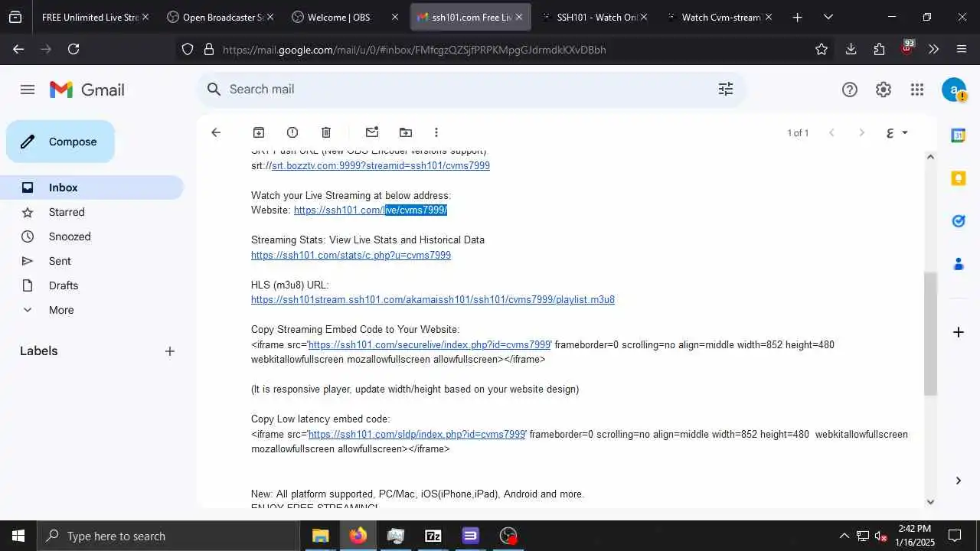Open the securelive index.php embed link

pyautogui.click(x=430, y=344)
